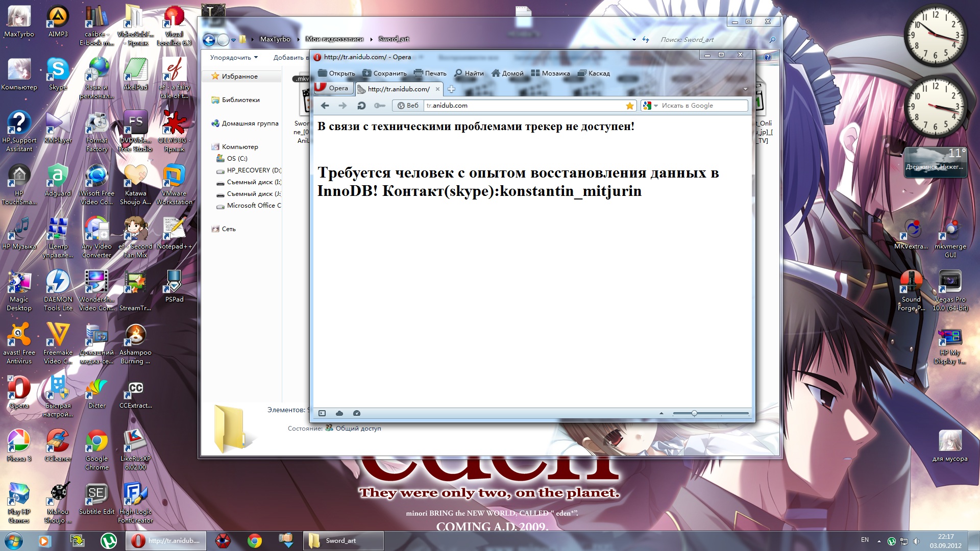Expand the zoom options arrow in status bar
The image size is (980, 551).
click(x=661, y=413)
